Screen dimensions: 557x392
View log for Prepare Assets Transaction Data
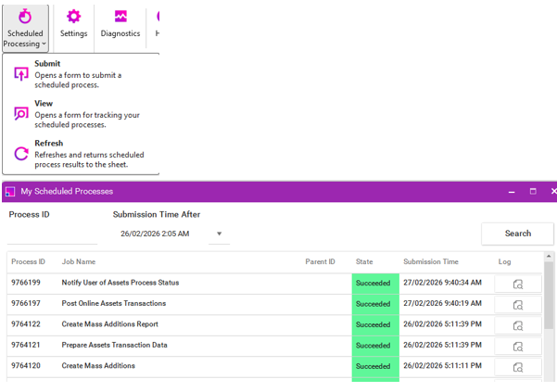[x=518, y=346]
